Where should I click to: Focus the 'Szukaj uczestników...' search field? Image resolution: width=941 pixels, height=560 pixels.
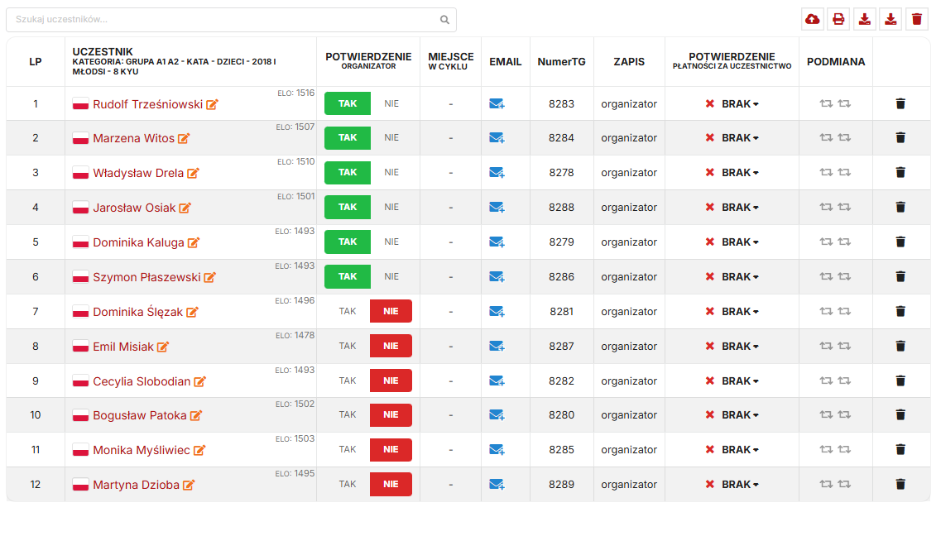(231, 20)
